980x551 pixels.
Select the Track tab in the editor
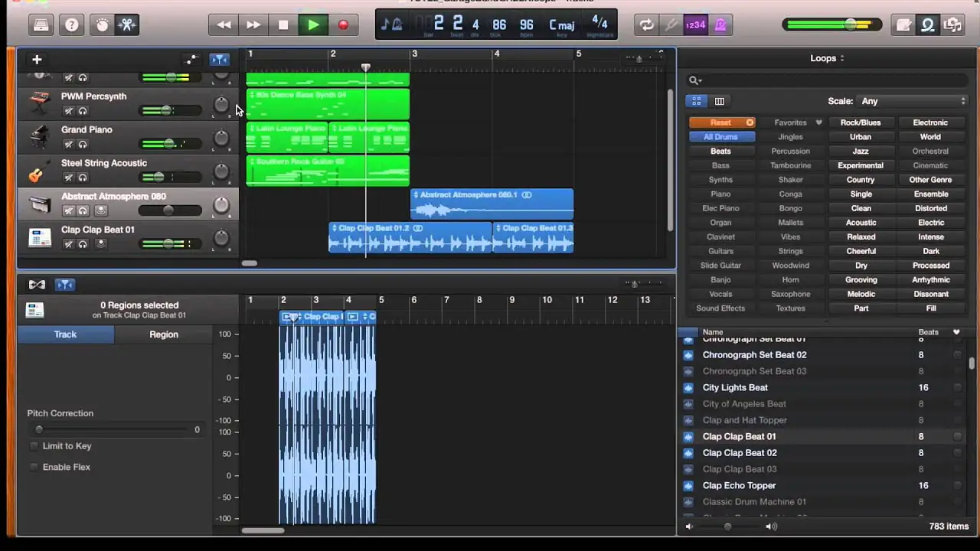(65, 334)
